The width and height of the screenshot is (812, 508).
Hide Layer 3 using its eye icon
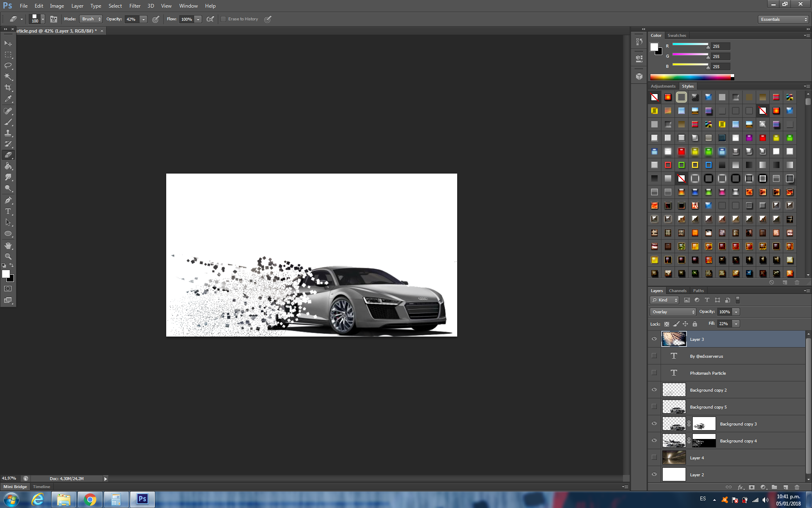pyautogui.click(x=654, y=339)
